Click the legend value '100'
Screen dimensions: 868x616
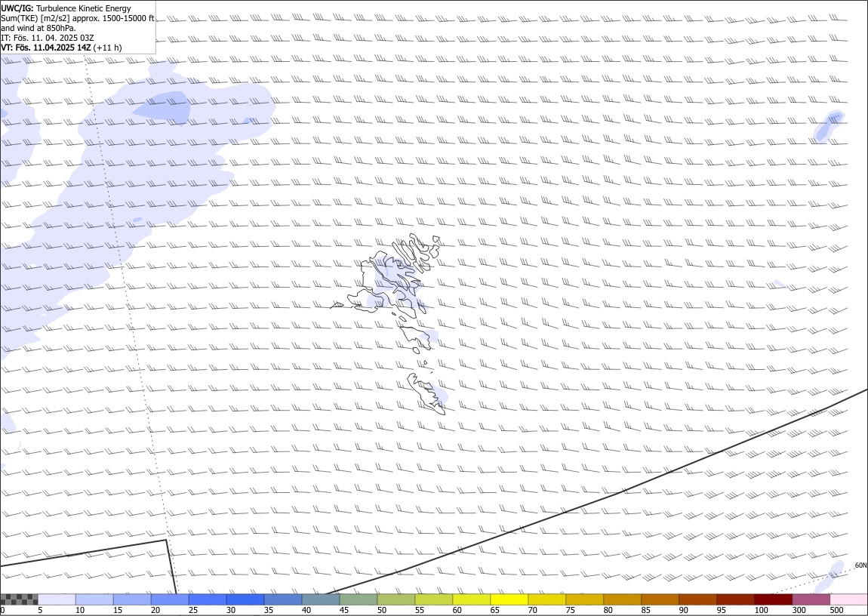[x=761, y=610]
